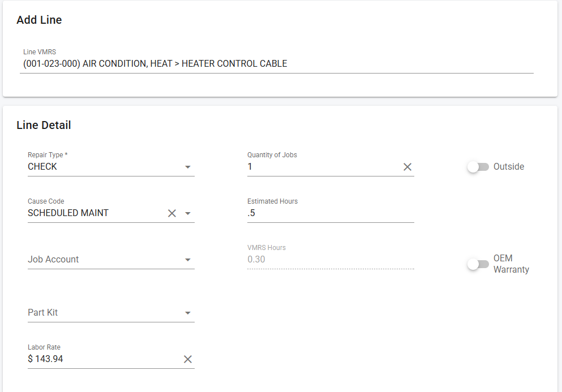Open Cause Code showing SCHEDULED MAINT

[x=93, y=213]
